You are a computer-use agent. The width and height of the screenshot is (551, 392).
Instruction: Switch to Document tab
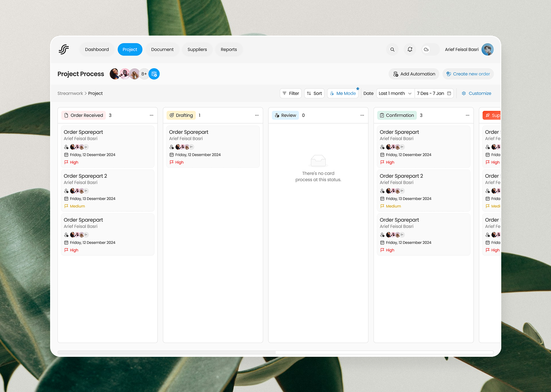click(x=162, y=49)
